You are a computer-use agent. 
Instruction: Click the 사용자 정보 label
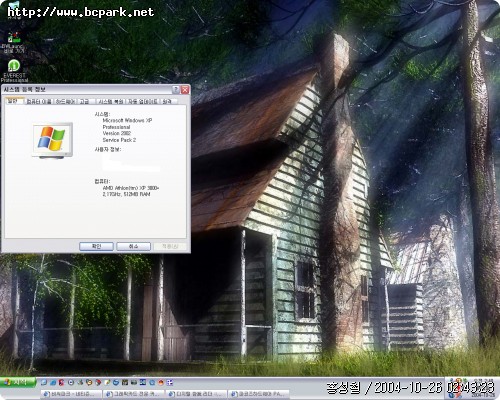coord(107,149)
